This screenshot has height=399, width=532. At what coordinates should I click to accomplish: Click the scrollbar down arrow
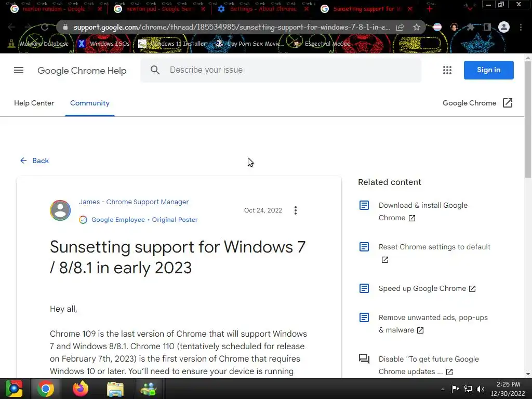tap(528, 374)
